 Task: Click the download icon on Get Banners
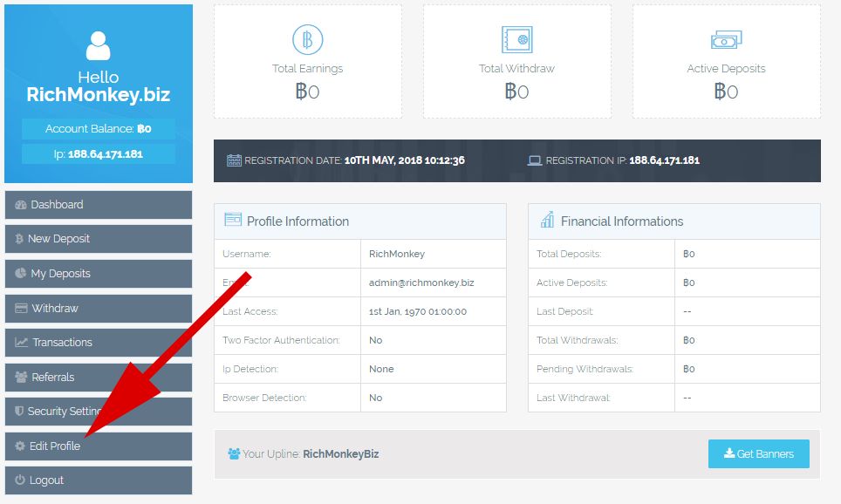click(x=729, y=453)
